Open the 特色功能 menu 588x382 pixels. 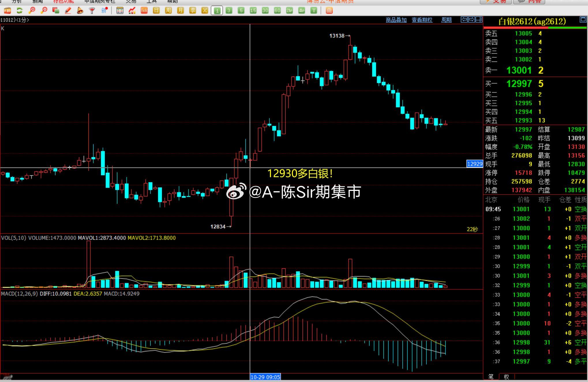click(63, 1)
